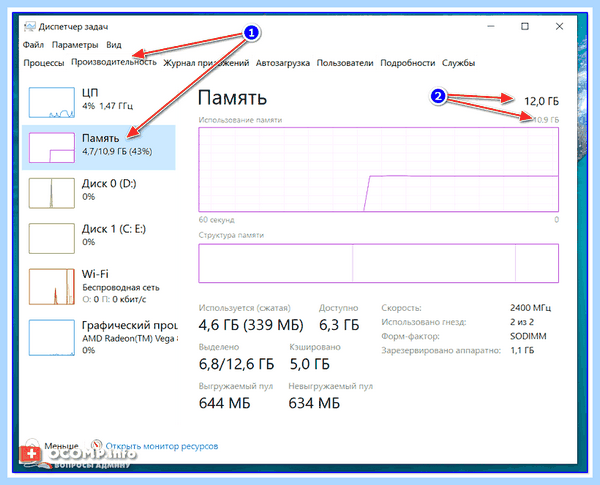The height and width of the screenshot is (485, 600).
Task: Click the Структура памяти composition bar
Action: tap(378, 263)
